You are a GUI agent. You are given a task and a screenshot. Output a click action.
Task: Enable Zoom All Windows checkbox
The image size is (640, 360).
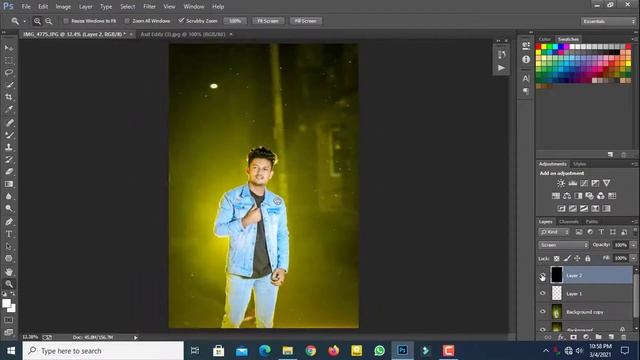click(127, 21)
